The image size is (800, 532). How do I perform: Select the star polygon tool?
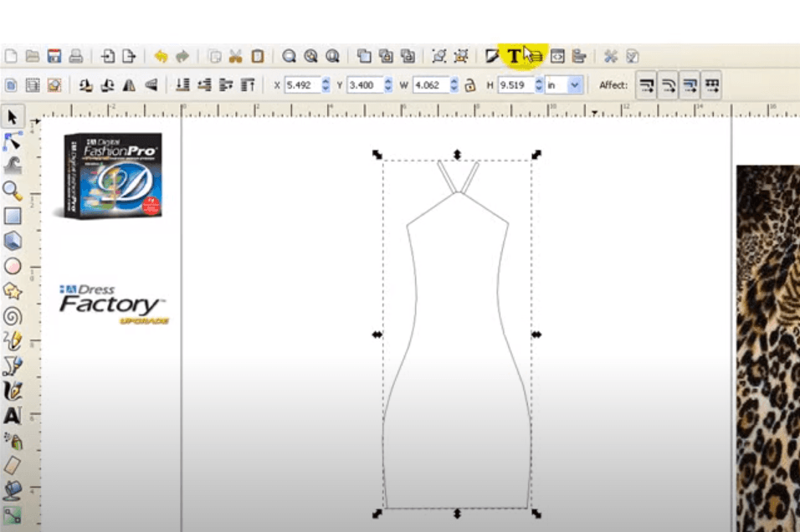tap(13, 291)
